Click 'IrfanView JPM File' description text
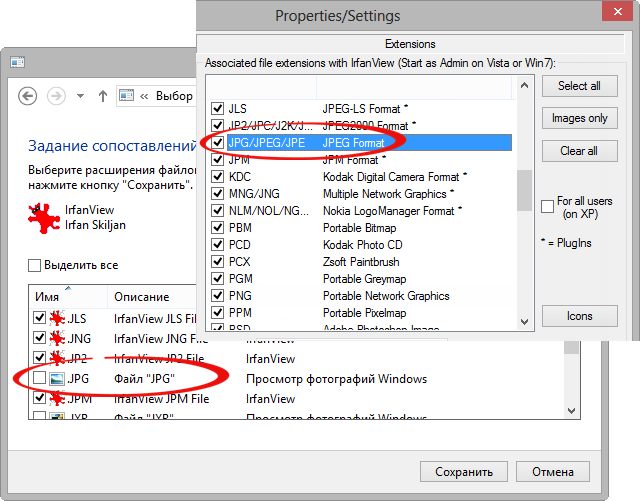Viewport: 640px width, 501px height. click(x=161, y=399)
